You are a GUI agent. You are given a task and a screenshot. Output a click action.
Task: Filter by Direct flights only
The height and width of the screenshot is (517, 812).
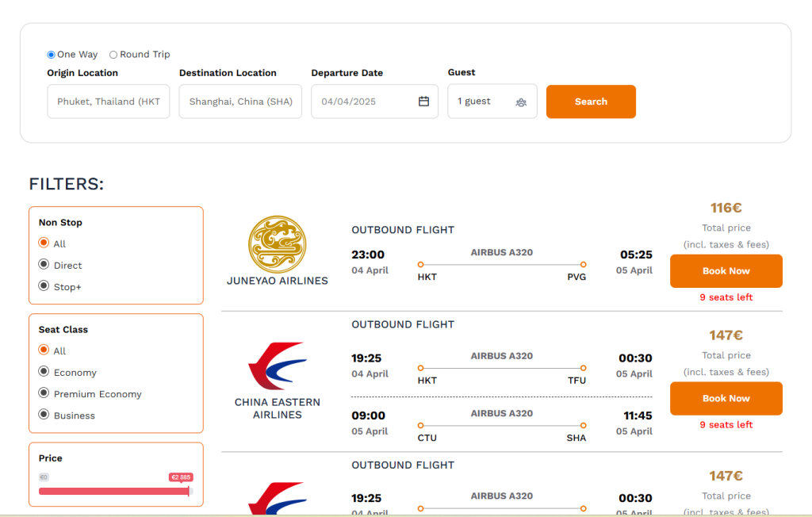click(x=44, y=265)
